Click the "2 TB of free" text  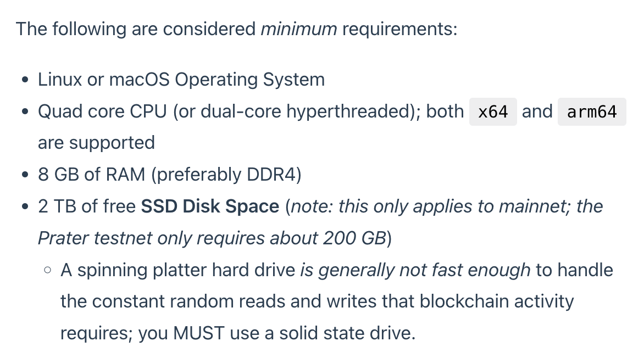87,206
